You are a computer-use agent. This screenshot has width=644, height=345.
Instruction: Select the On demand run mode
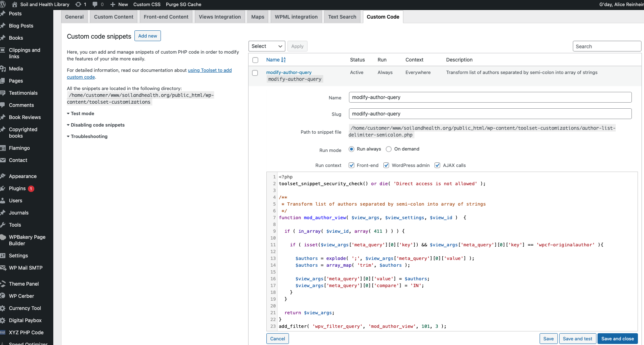[389, 149]
